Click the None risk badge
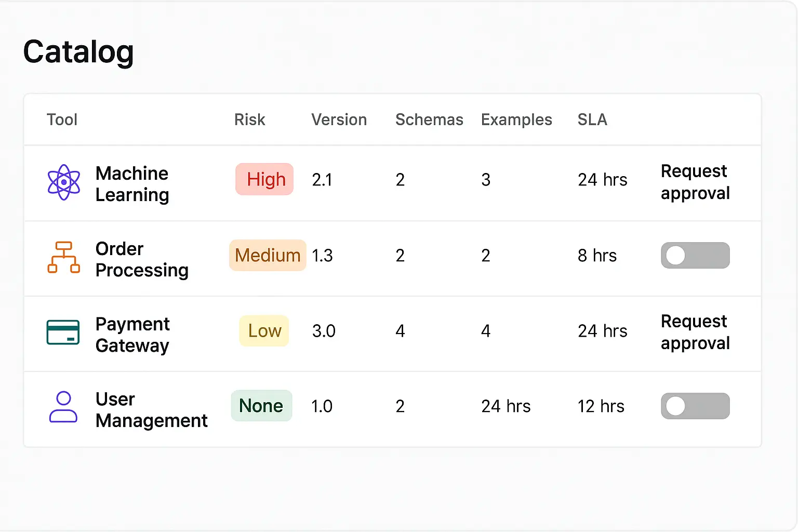The height and width of the screenshot is (532, 798). (x=261, y=406)
